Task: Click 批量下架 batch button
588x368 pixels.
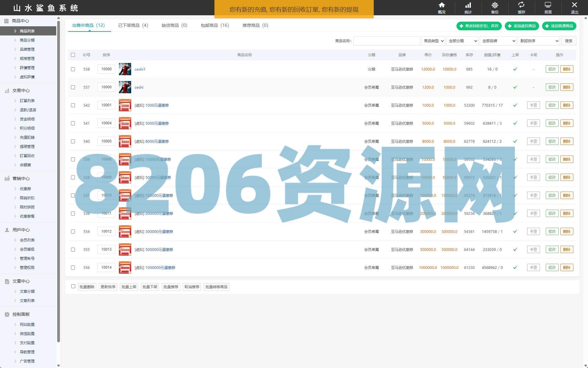Action: point(150,287)
